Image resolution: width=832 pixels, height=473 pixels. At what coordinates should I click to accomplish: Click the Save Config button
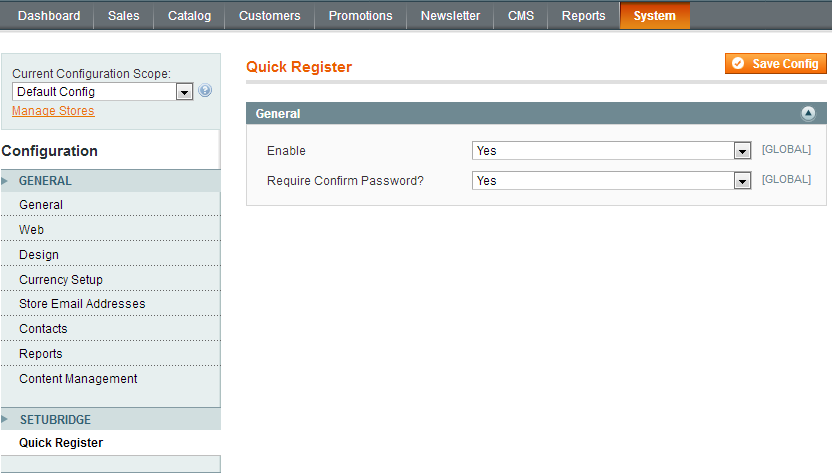[x=776, y=64]
